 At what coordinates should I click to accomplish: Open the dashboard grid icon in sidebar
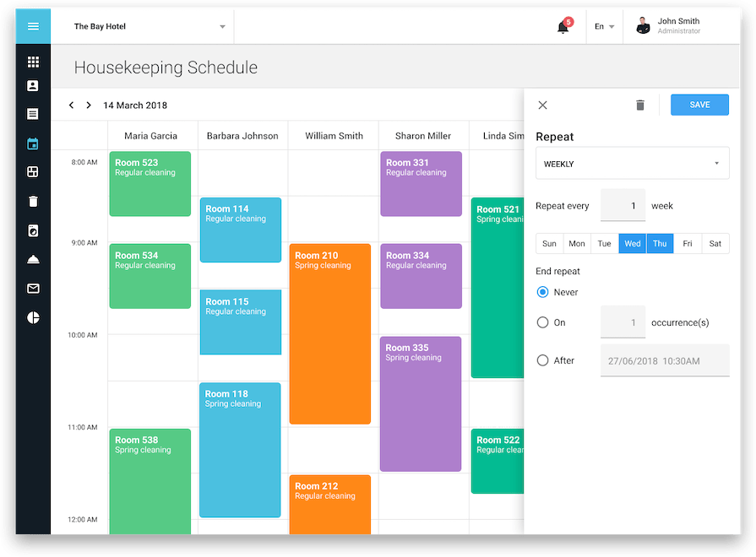tap(32, 62)
